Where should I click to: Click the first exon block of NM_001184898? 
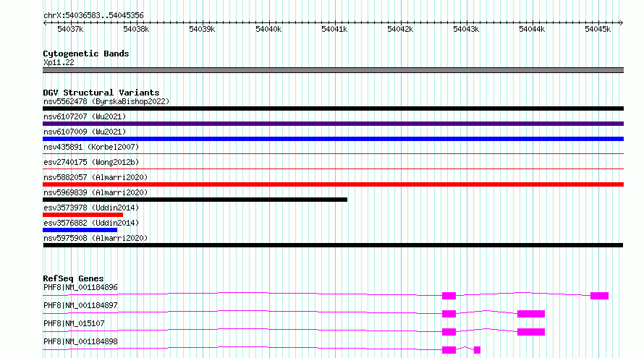(x=449, y=350)
